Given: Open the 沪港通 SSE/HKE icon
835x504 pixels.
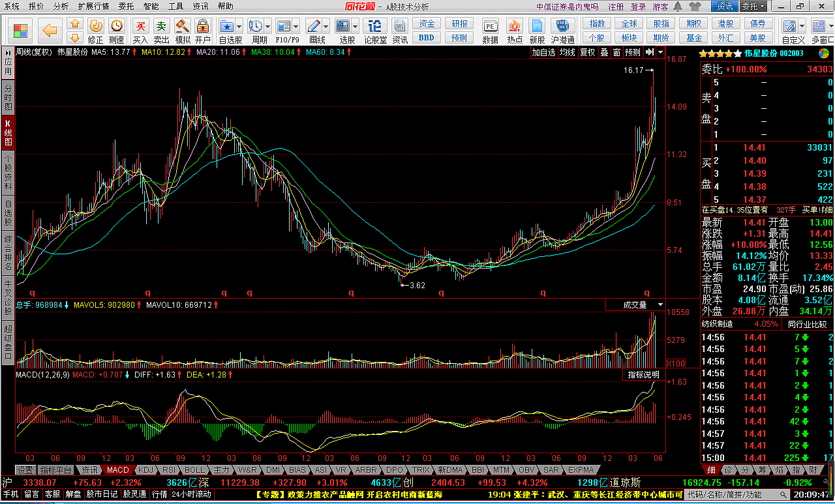Looking at the screenshot, I should (562, 26).
